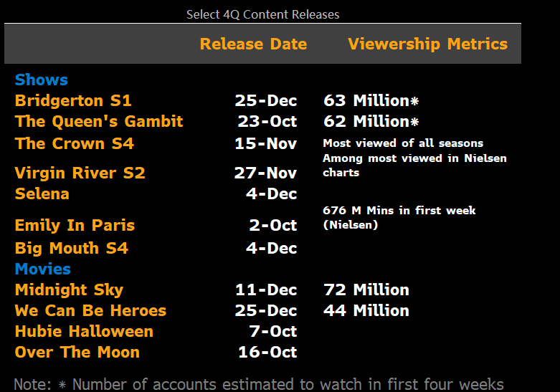Image resolution: width=560 pixels, height=392 pixels.
Task: Select the 44 Million viewership value
Action: pyautogui.click(x=366, y=310)
